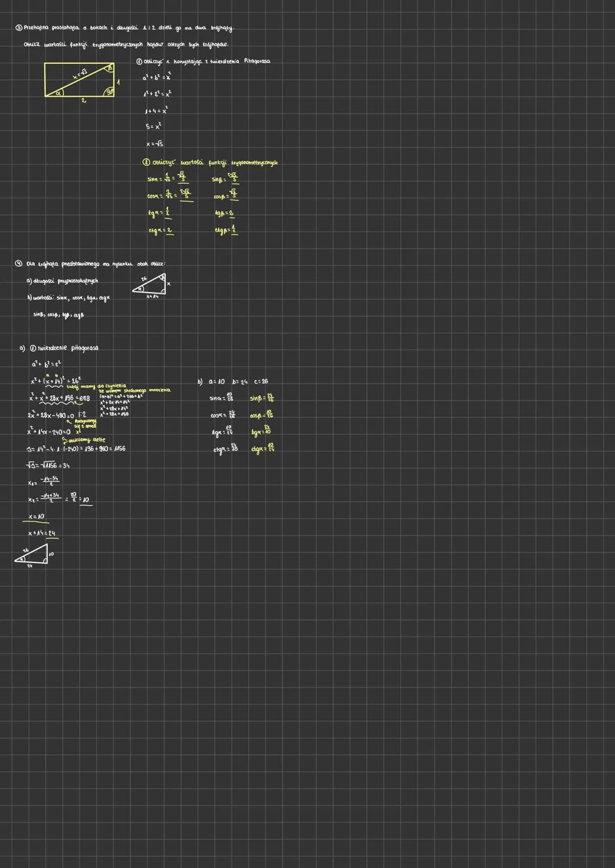Select the line 'a = 10 b = 24 c = 26'
This screenshot has width=615, height=868.
tap(238, 381)
